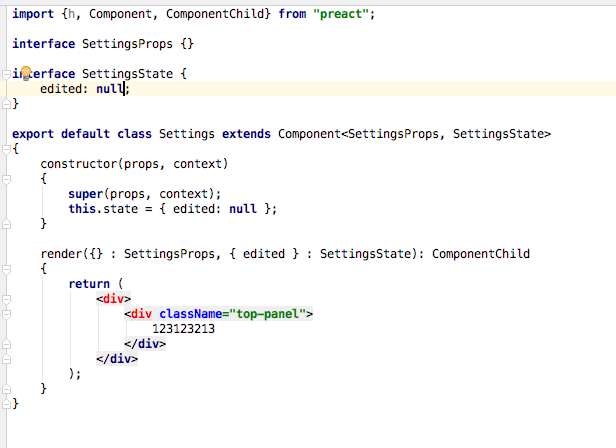Click the outer closing </div> tag

116,359
